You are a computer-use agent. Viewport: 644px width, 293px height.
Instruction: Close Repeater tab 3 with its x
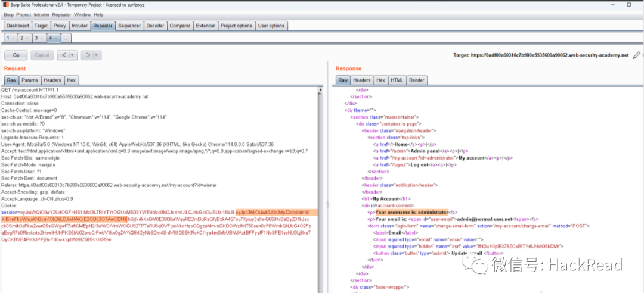[x=42, y=38]
